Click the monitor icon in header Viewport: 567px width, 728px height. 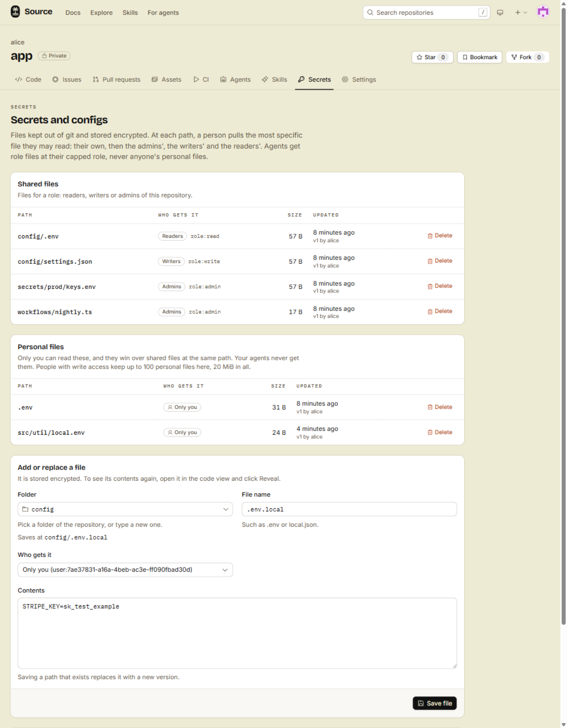click(500, 12)
